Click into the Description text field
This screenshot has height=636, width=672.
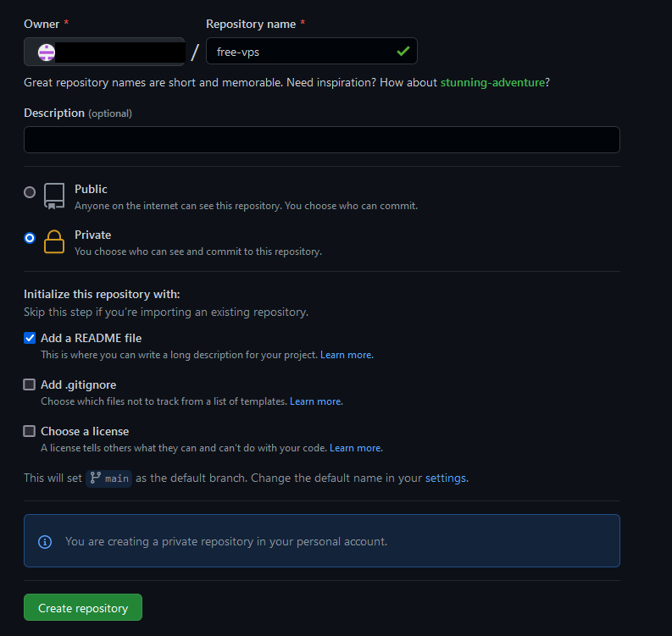point(321,140)
